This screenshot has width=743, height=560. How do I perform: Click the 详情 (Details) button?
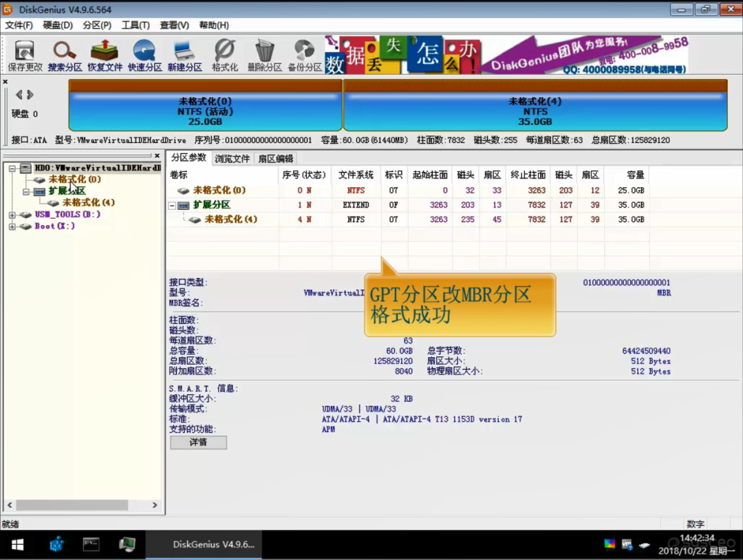198,442
